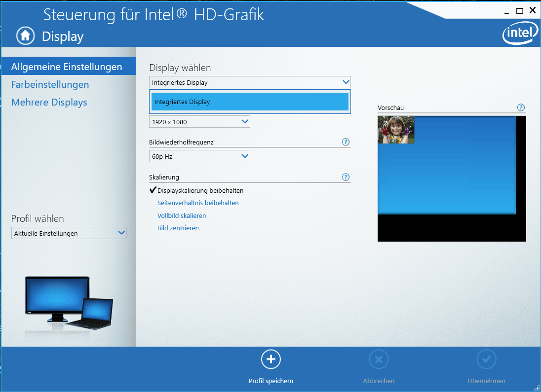Click the Profil speichern label
Viewport: 541px width, 392px height.
[271, 381]
